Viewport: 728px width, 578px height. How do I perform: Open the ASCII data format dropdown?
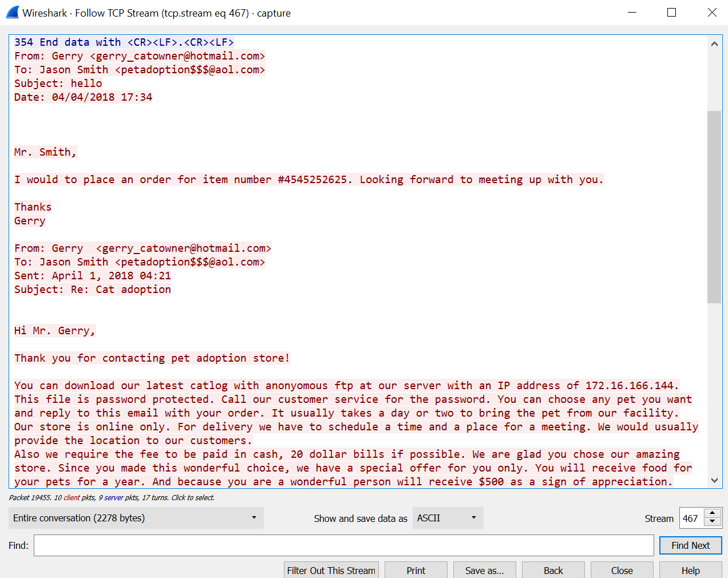click(x=448, y=518)
